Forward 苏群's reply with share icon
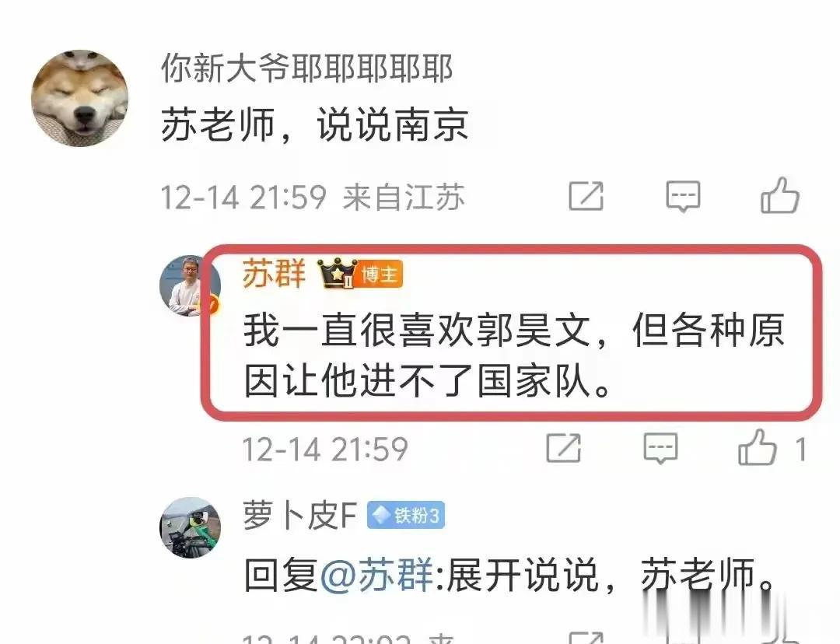Screen dimensions: 840x644 pos(564,448)
